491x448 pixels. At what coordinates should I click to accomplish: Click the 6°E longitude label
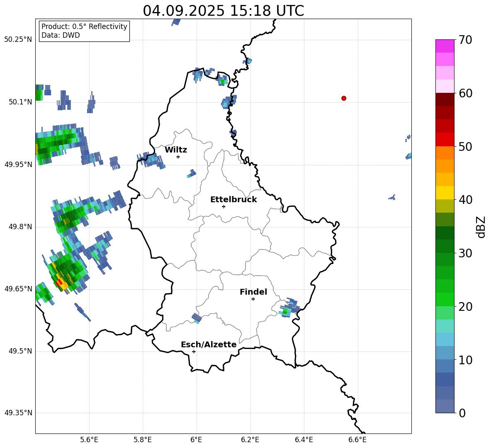pos(196,440)
